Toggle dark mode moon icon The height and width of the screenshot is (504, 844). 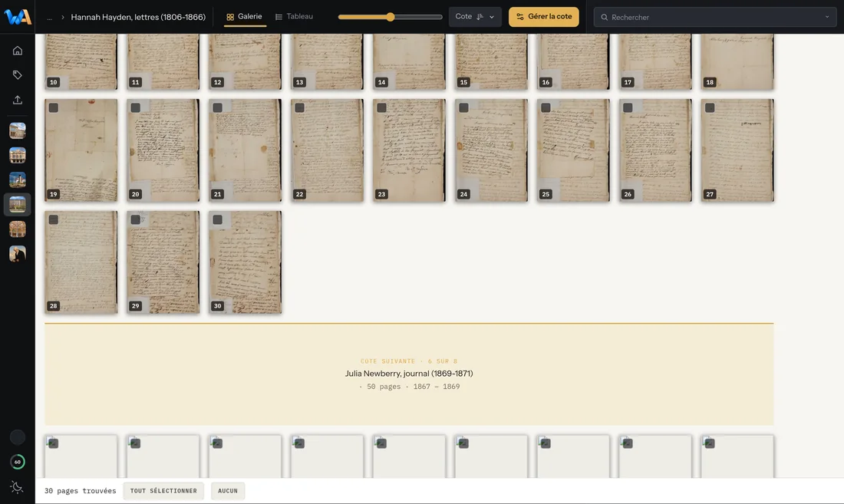17,487
